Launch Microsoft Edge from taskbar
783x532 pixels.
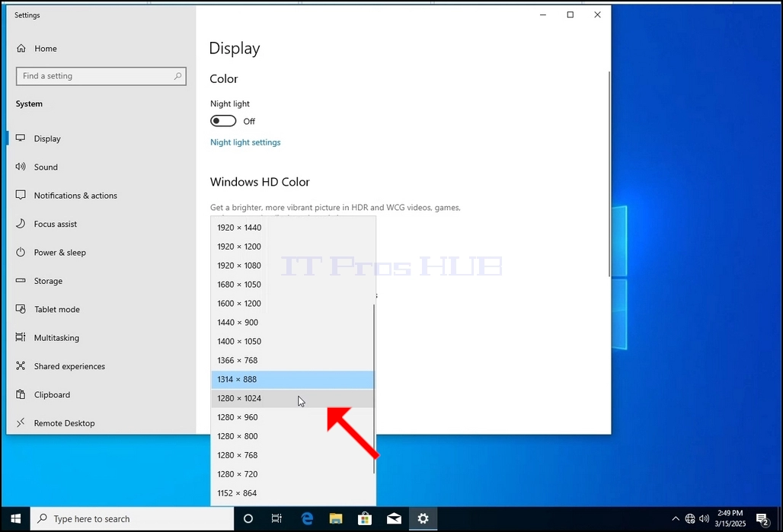click(x=307, y=519)
